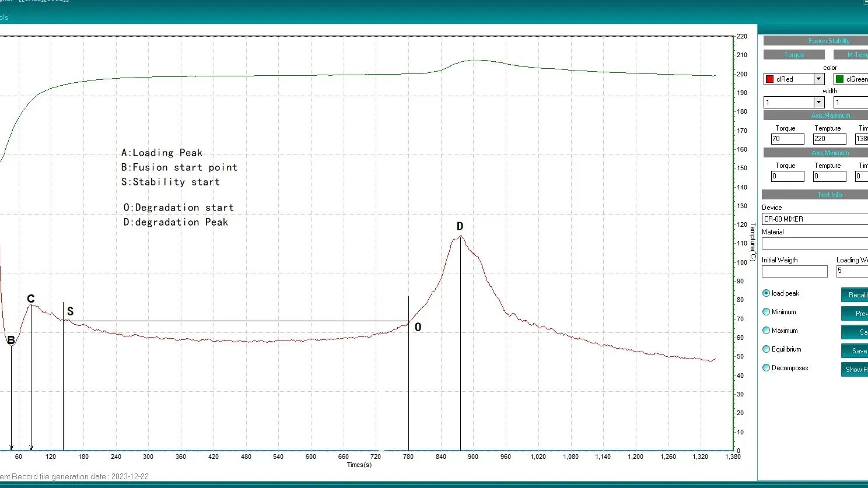
Task: Open the clRed torque color dropdown arrow
Action: [x=818, y=79]
